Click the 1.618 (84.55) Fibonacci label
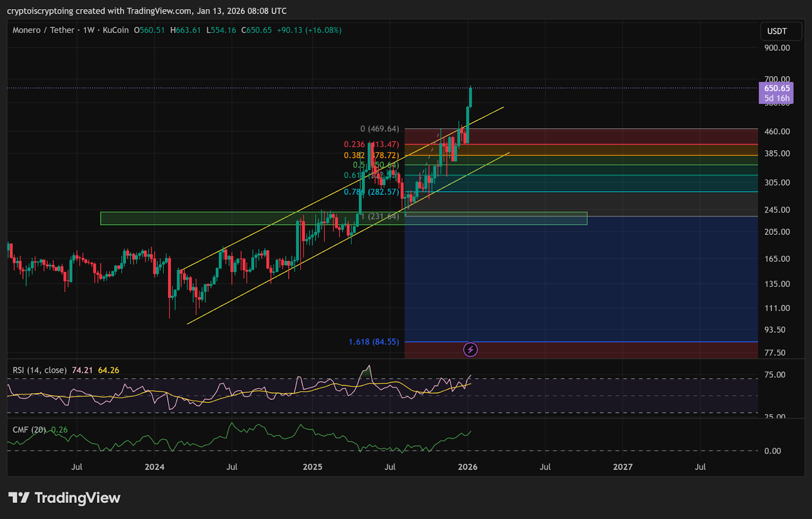Screen dimensions: 812x519 [374, 342]
